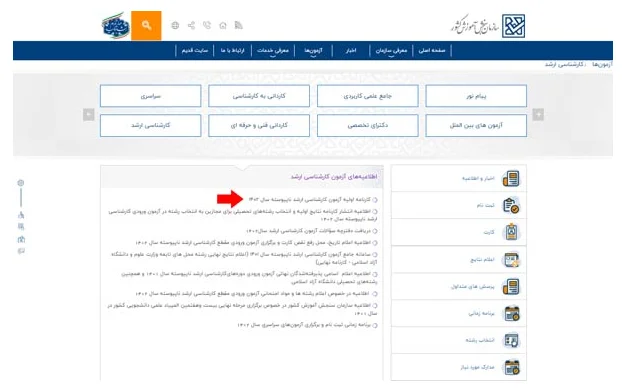Click the comment icon in left floating toolbar

pos(21,251)
